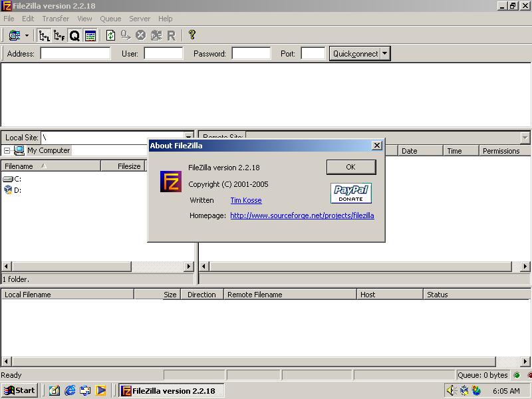Screen dimensions: 532x399
Task: Open the Edit menu
Action: pyautogui.click(x=28, y=19)
